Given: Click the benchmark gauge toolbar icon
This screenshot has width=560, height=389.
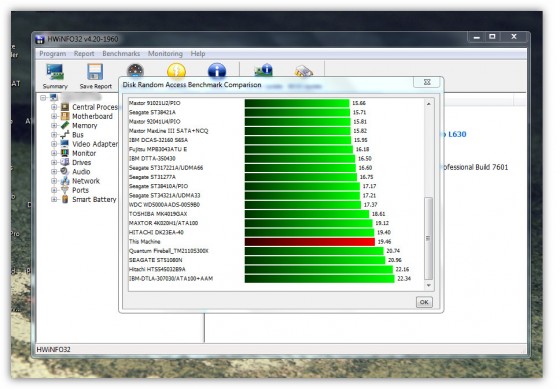Looking at the screenshot, I should tap(135, 70).
